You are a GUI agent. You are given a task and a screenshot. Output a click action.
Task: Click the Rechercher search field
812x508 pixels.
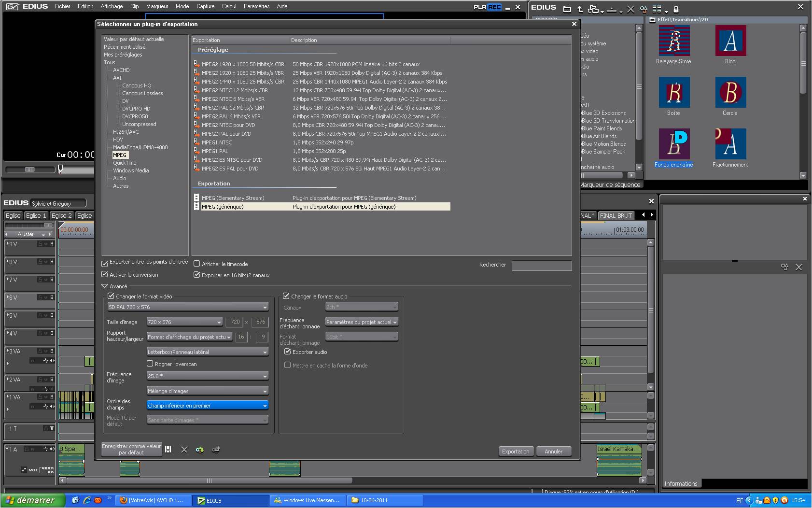pos(541,265)
